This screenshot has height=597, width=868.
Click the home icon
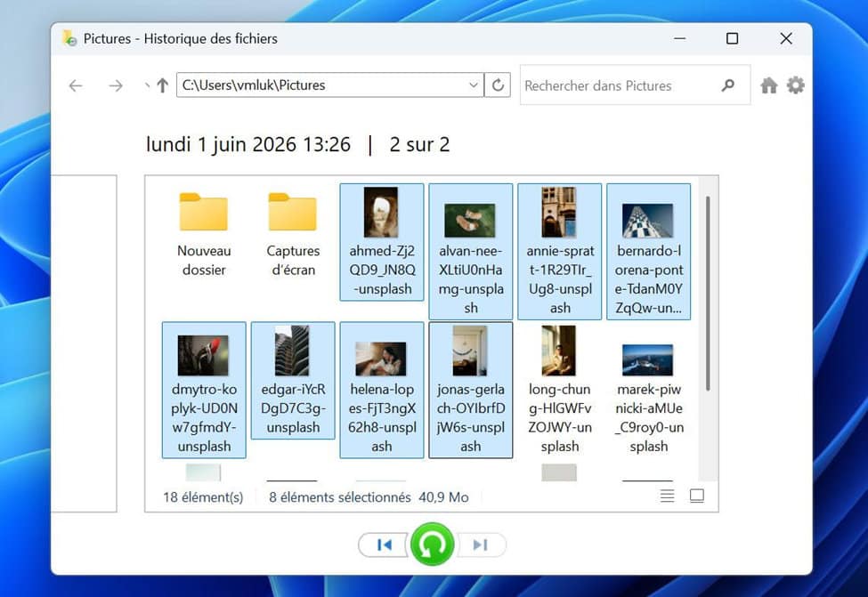click(x=768, y=85)
